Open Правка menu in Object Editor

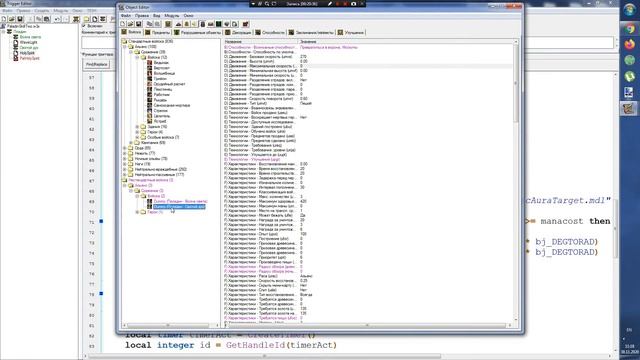pos(142,16)
